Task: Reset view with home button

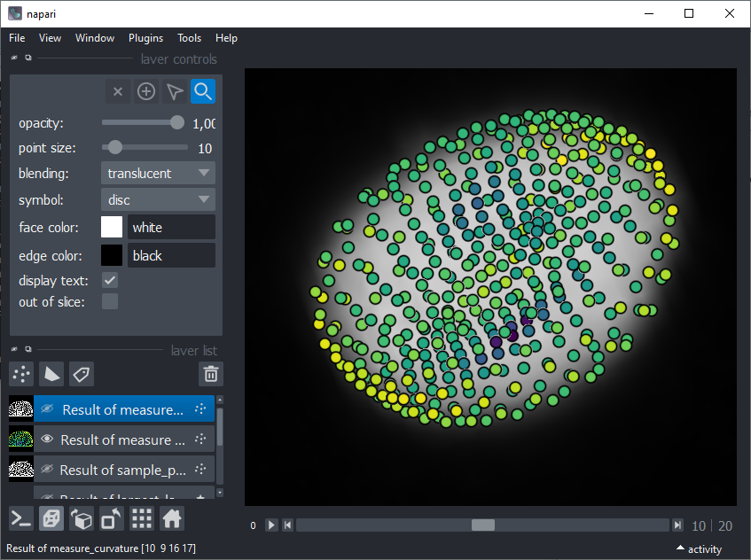Action: tap(171, 518)
